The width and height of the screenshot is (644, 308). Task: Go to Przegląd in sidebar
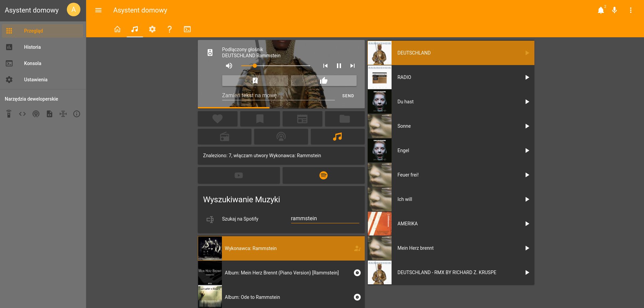(43, 31)
